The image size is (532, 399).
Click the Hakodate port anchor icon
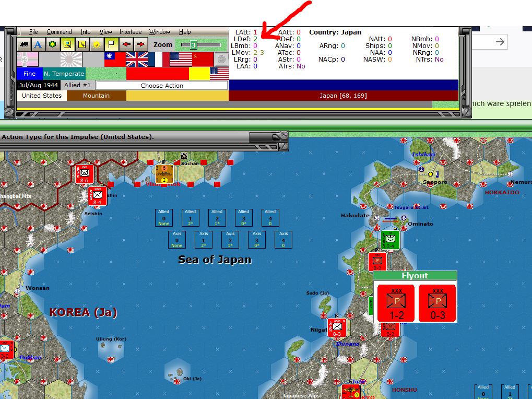tap(376, 218)
